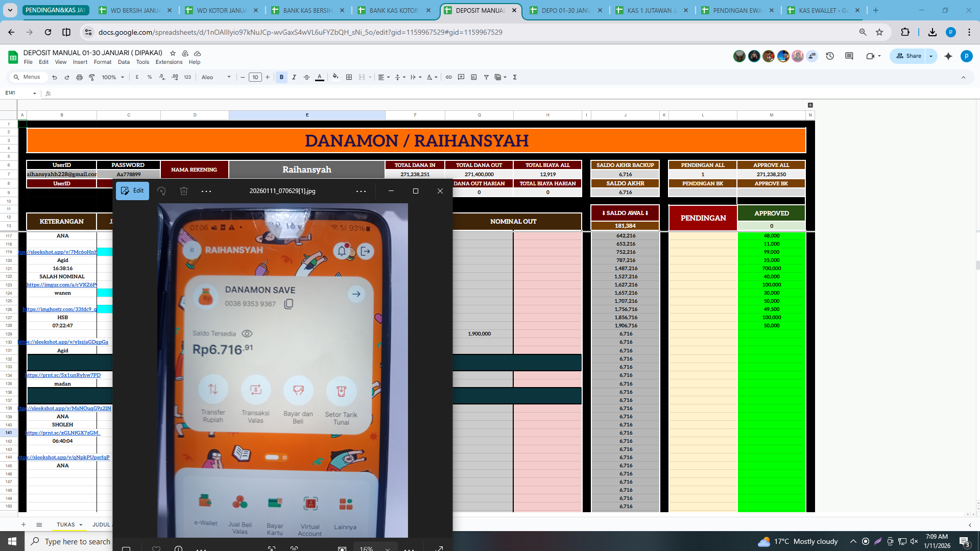This screenshot has height=551, width=980.
Task: Activate the paint format tool
Action: click(x=92, y=77)
